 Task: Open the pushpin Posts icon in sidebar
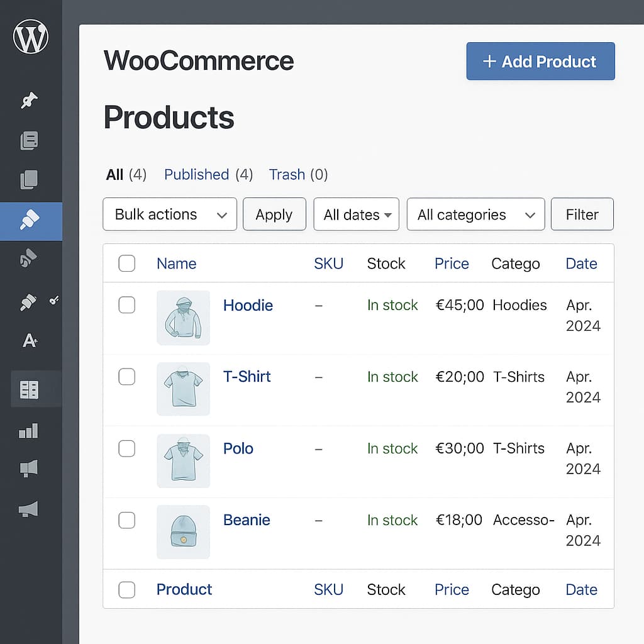[x=29, y=101]
